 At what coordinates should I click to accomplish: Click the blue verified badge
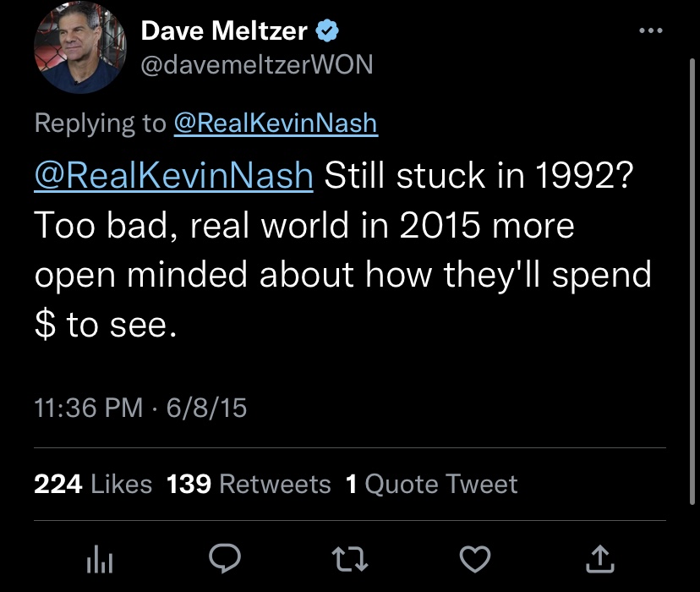click(327, 30)
